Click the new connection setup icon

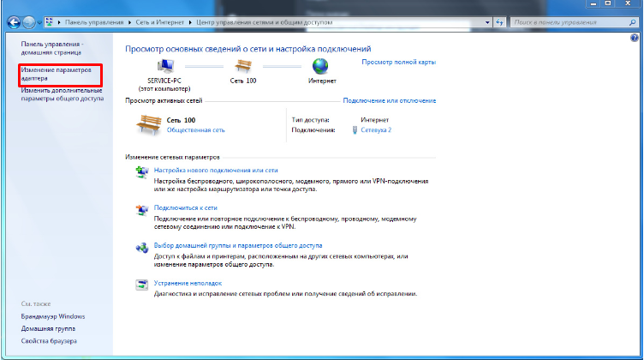tap(141, 173)
